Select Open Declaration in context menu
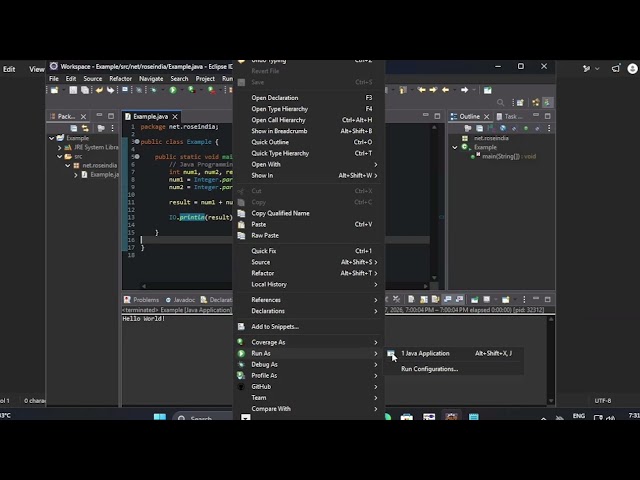This screenshot has height=480, width=640. click(x=308, y=98)
